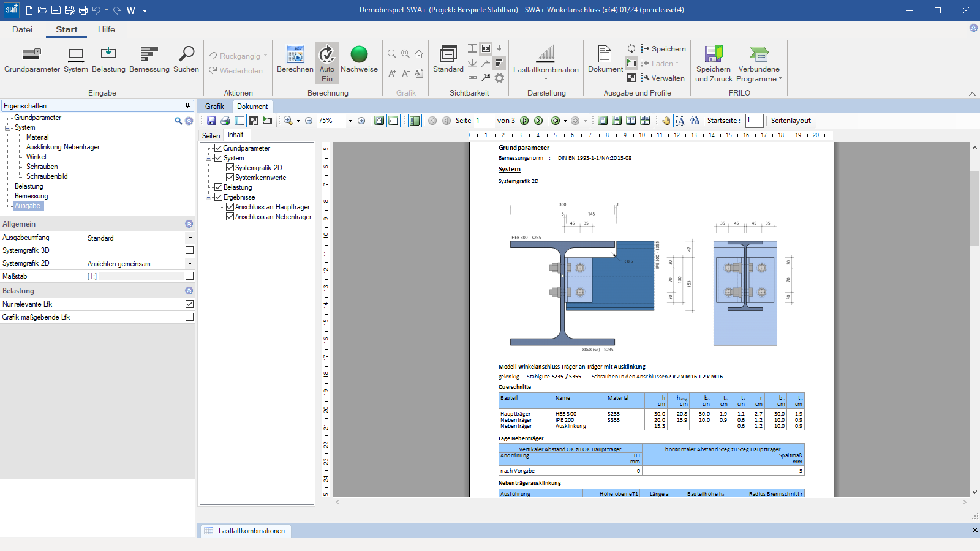Click Speichern profile button
Image resolution: width=980 pixels, height=551 pixels.
[x=663, y=49]
